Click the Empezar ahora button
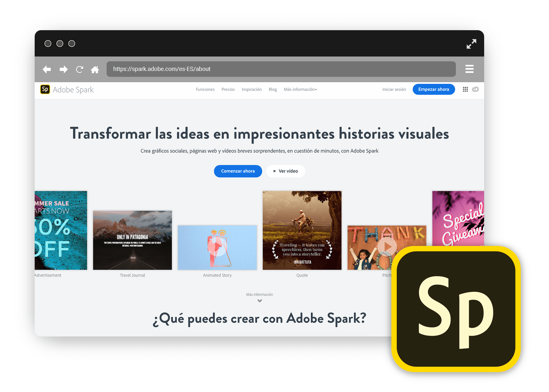The image size is (549, 392). point(434,89)
